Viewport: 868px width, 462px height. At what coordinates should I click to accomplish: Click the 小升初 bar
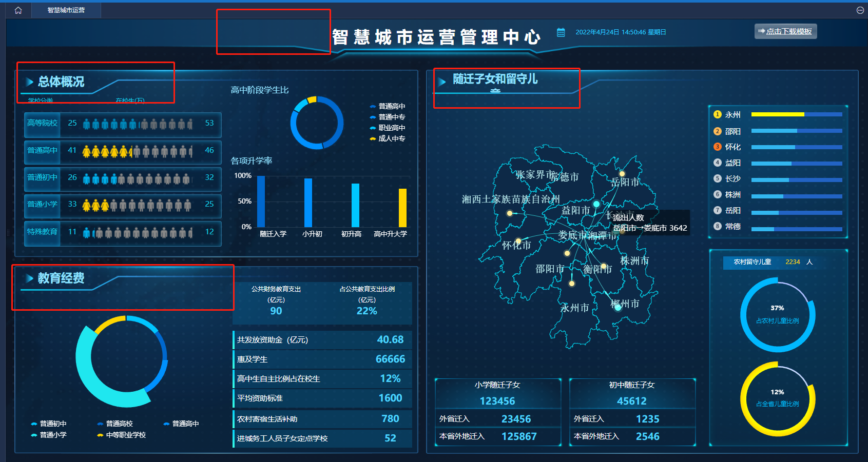[308, 203]
